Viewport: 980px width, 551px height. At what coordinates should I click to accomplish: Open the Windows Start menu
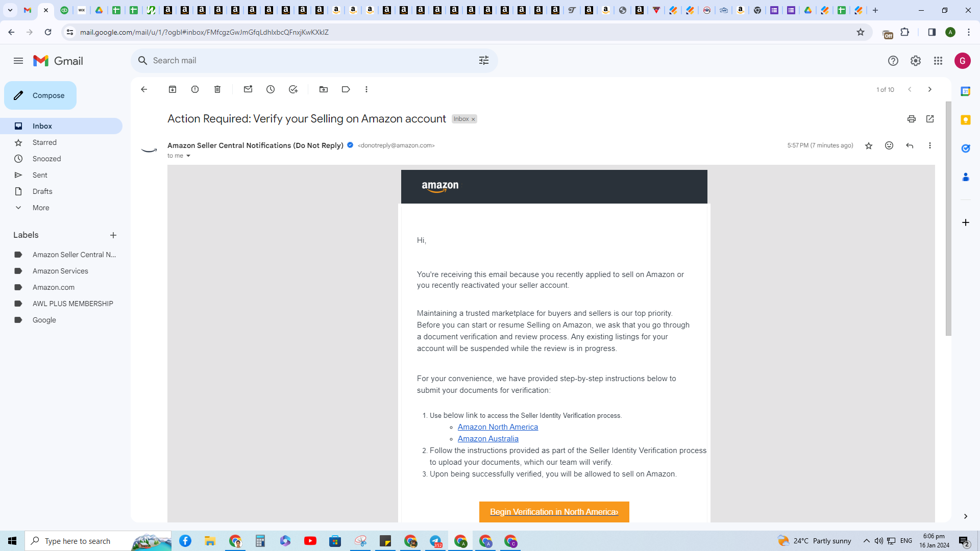click(12, 541)
